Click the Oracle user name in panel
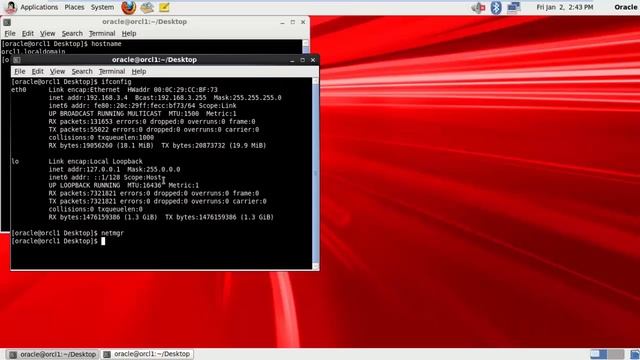 (626, 7)
